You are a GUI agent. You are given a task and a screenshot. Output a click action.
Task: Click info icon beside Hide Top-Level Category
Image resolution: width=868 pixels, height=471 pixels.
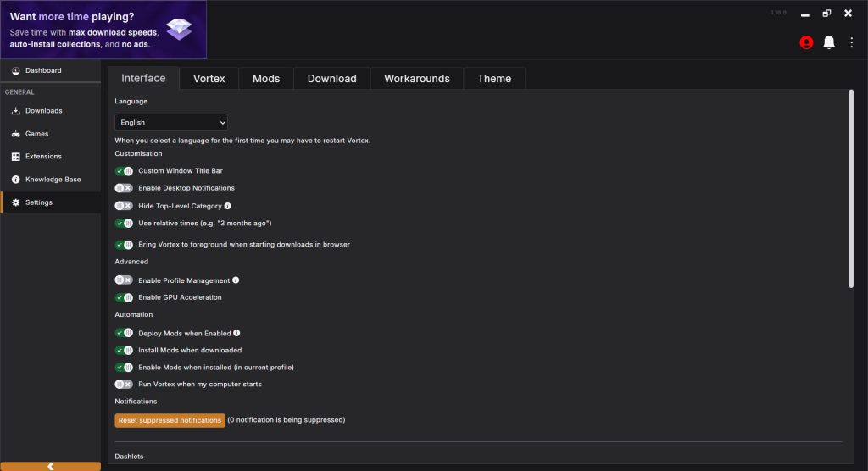227,206
